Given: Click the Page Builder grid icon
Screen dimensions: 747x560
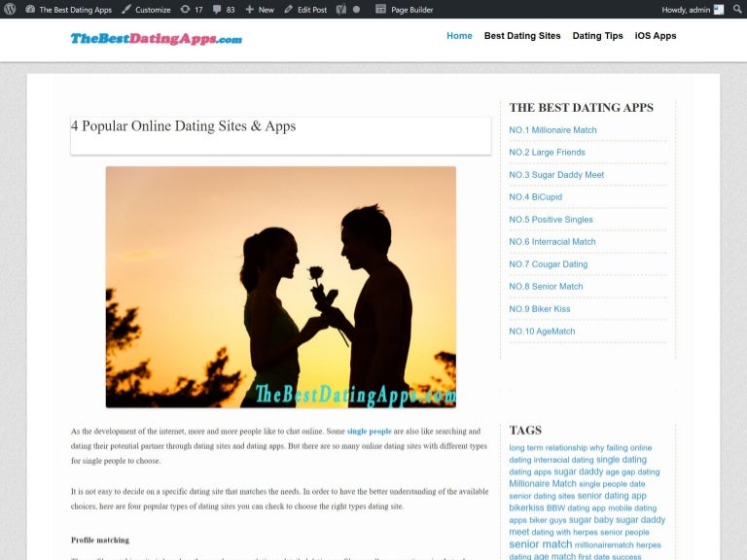Looking at the screenshot, I should [380, 9].
